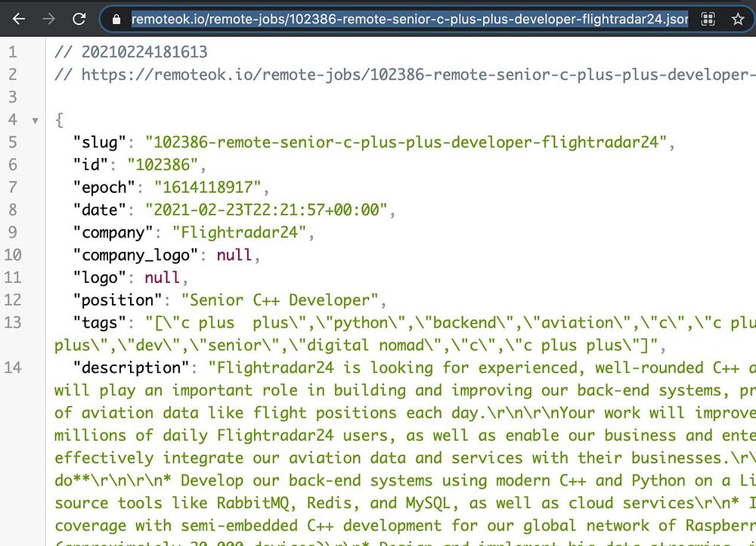Select the company value "Flightradar24"
The width and height of the screenshot is (756, 546).
[240, 232]
